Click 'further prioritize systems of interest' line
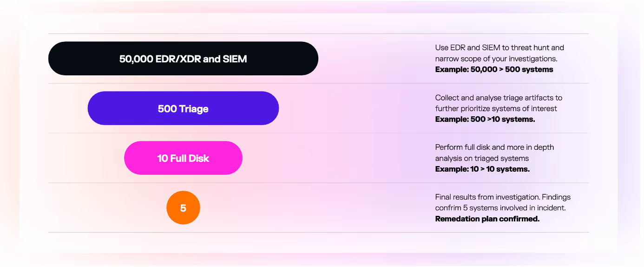Screen dimensions: 644x267 coord(496,108)
